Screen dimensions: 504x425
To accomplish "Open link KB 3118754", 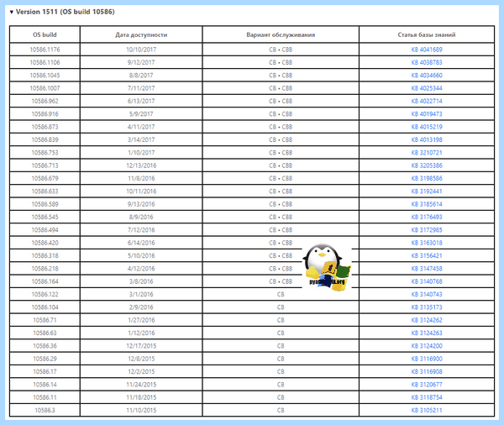I will click(427, 397).
